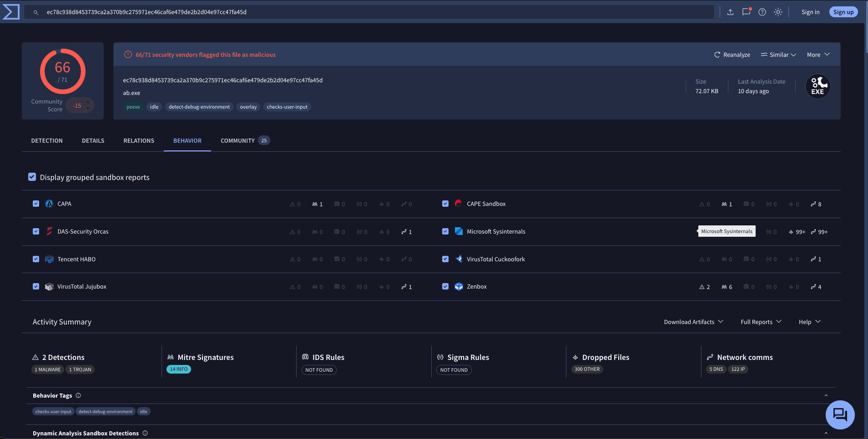Image resolution: width=868 pixels, height=439 pixels.
Task: Open the upload file icon
Action: pyautogui.click(x=730, y=12)
